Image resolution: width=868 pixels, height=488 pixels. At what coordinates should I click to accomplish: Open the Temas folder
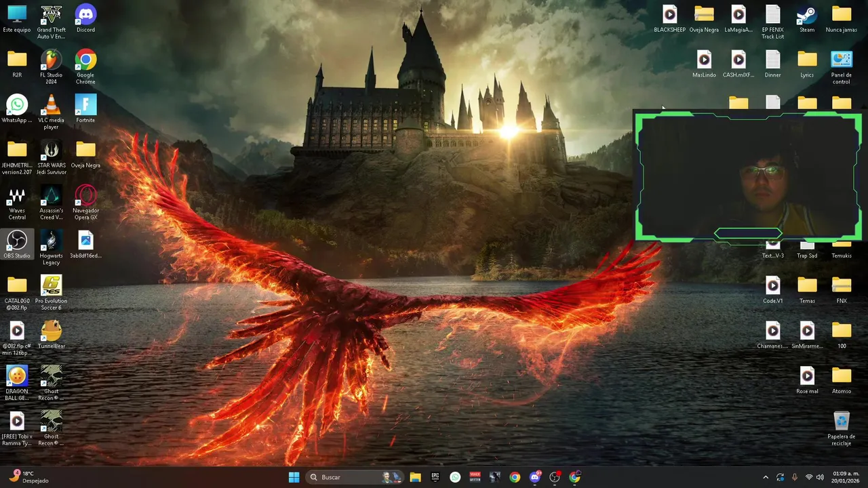(x=807, y=290)
